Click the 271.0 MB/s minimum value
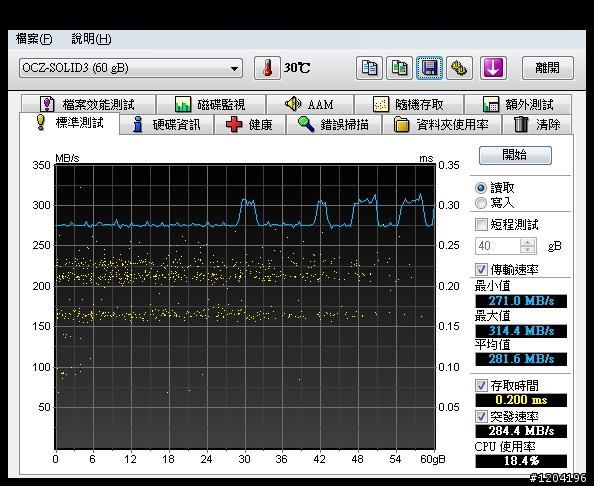The image size is (594, 486). point(521,301)
